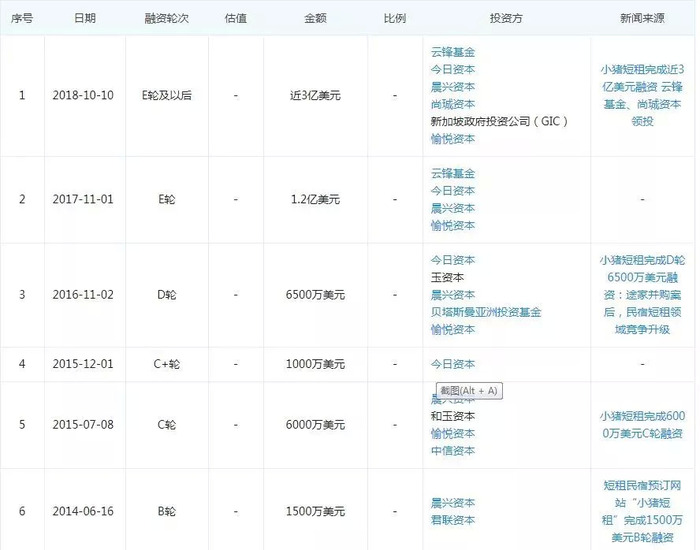Screen dimensions: 700x550
Task: Select the amount 6500万美元
Action: click(x=315, y=295)
